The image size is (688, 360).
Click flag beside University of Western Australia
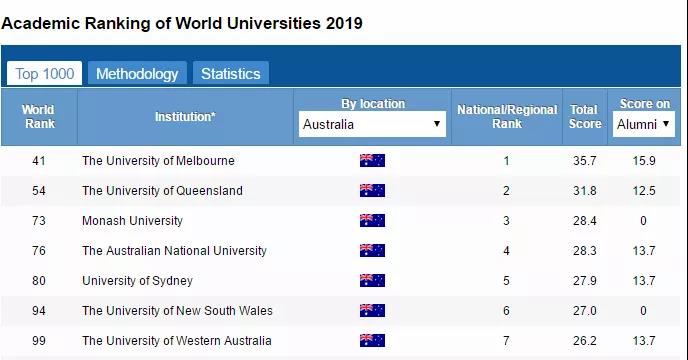[372, 341]
